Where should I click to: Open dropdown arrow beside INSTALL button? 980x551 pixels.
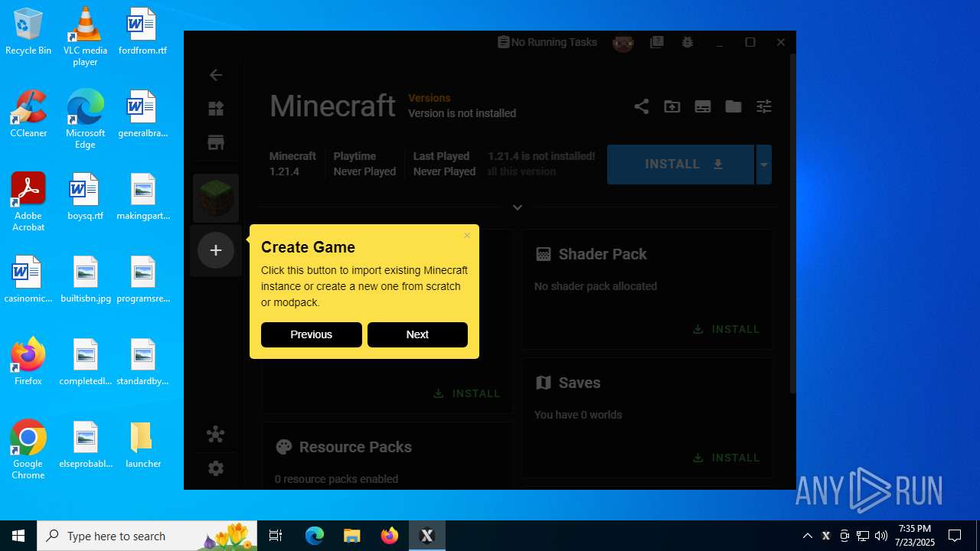(x=764, y=165)
